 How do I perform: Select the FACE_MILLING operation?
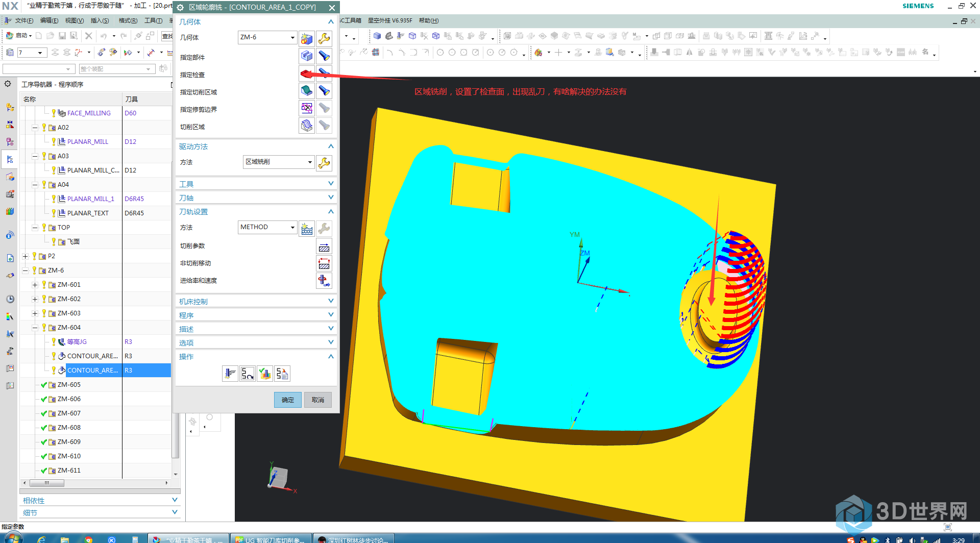pyautogui.click(x=89, y=113)
